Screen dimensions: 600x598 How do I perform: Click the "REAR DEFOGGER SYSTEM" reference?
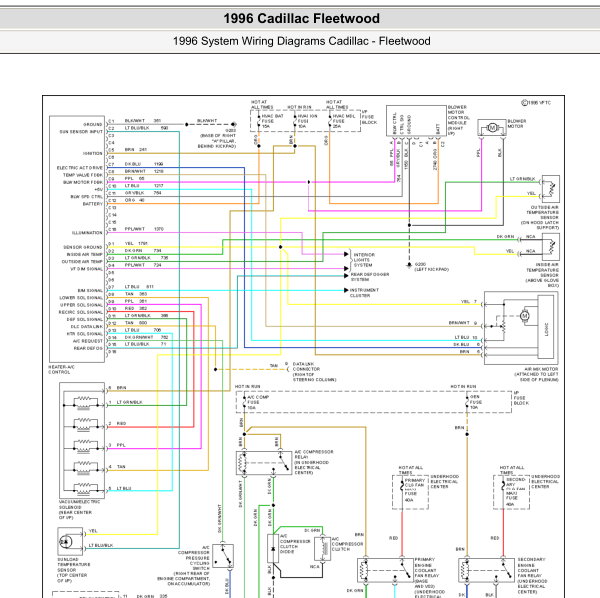370,277
